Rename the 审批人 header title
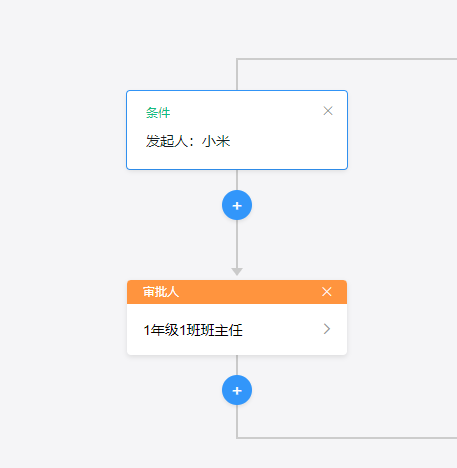457x468 pixels. pyautogui.click(x=161, y=292)
